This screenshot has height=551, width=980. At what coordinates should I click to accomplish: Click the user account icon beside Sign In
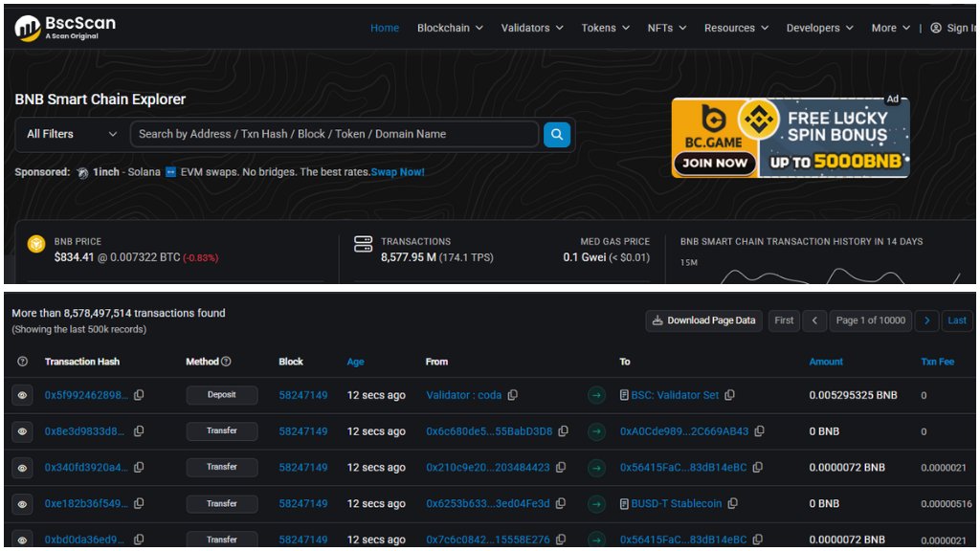pos(936,28)
